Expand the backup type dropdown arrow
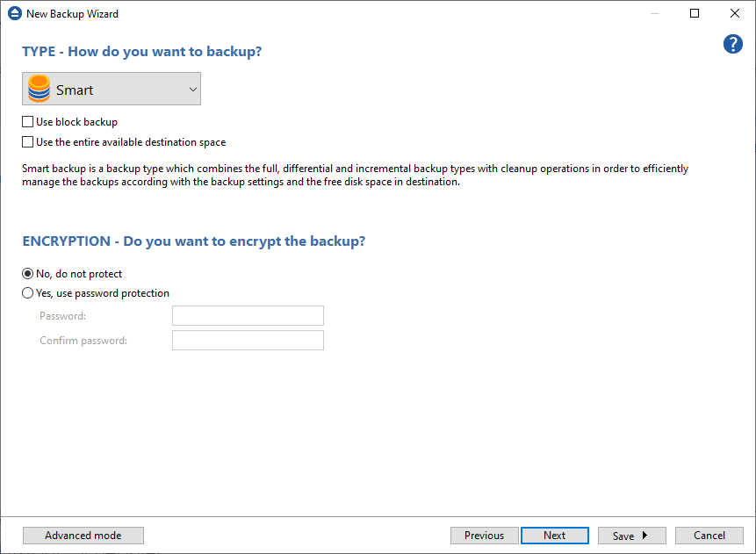 point(193,90)
